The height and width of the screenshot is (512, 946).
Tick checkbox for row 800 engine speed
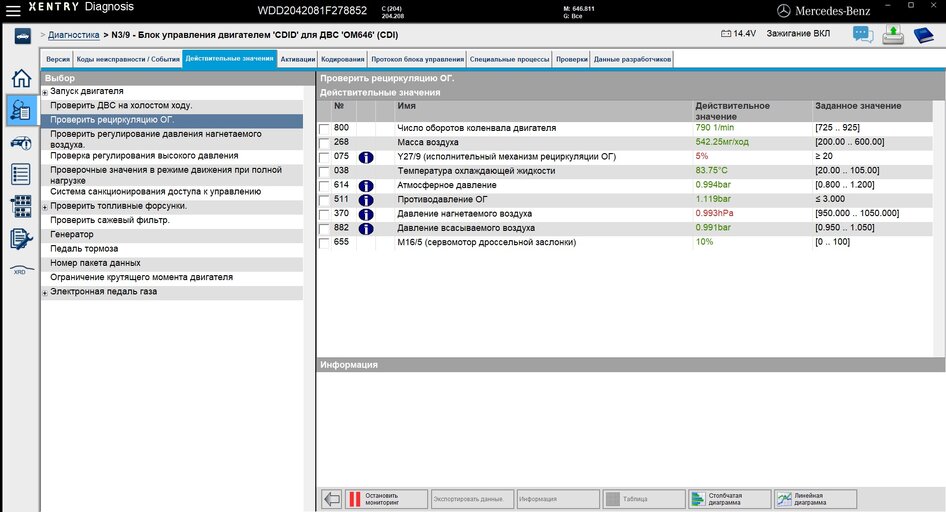tap(325, 129)
